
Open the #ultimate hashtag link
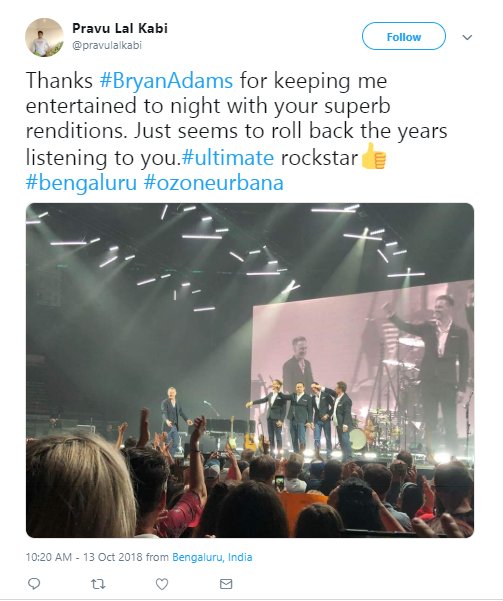228,158
